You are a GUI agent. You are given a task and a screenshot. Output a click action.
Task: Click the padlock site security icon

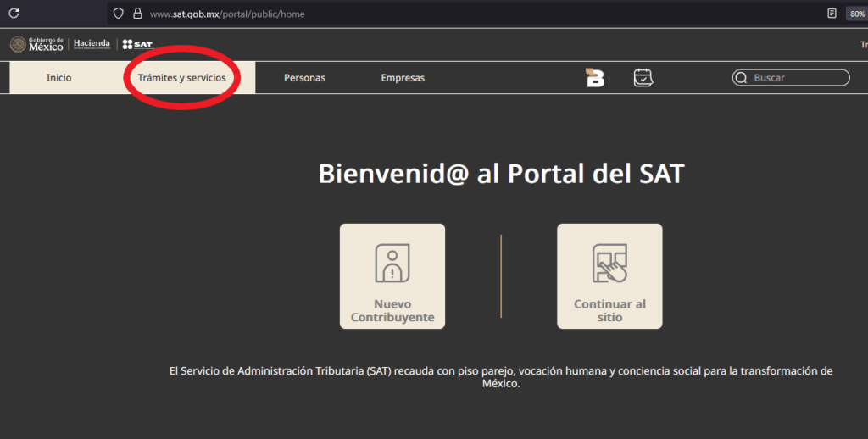tap(136, 14)
